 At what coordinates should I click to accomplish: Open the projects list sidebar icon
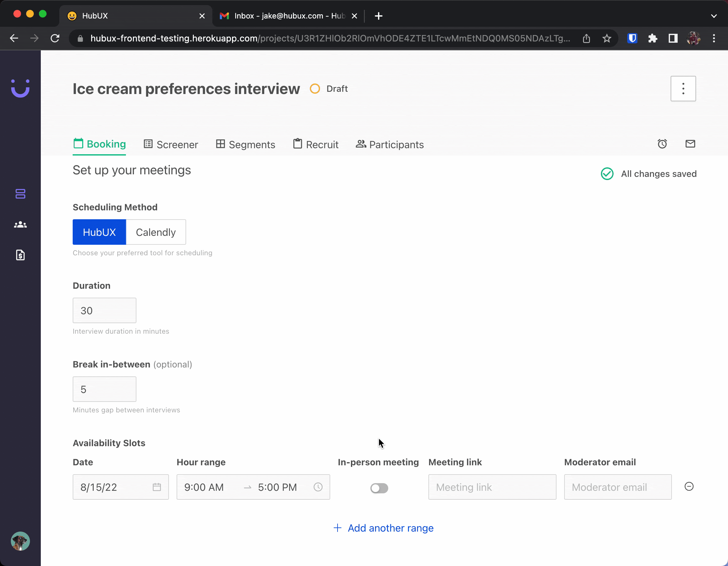[20, 194]
